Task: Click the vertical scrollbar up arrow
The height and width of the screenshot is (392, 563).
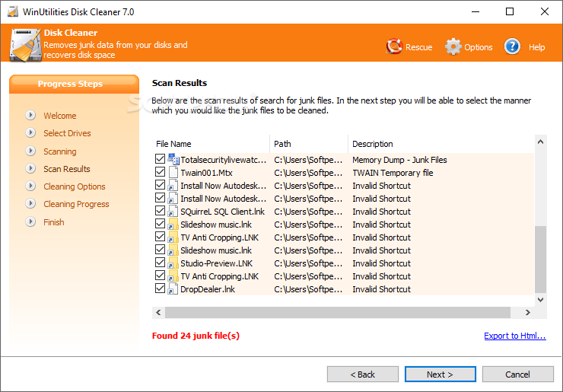Action: coord(541,142)
